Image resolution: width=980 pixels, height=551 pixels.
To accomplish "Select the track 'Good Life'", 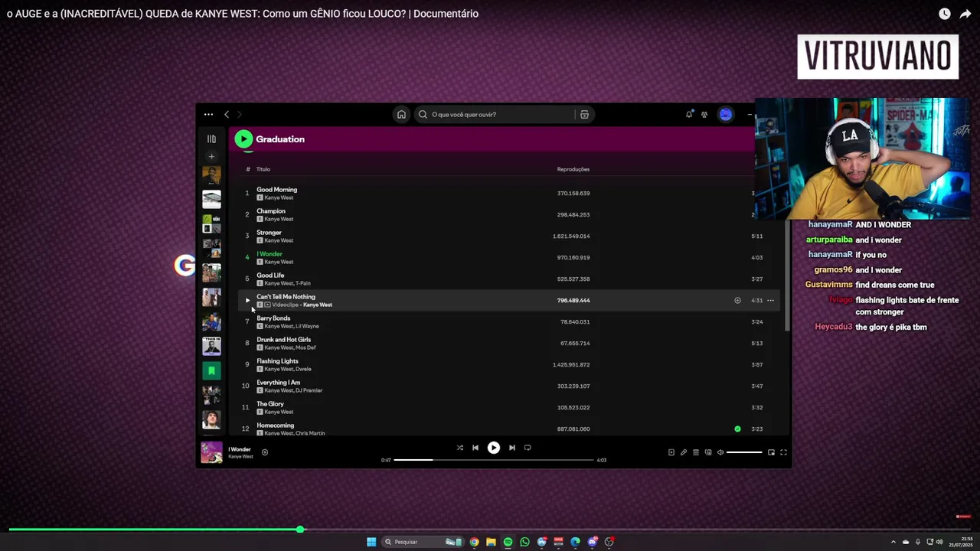I will tap(270, 275).
